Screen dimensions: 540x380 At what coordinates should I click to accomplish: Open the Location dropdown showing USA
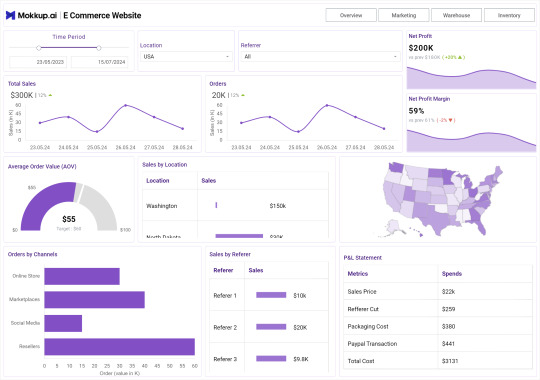pos(186,57)
